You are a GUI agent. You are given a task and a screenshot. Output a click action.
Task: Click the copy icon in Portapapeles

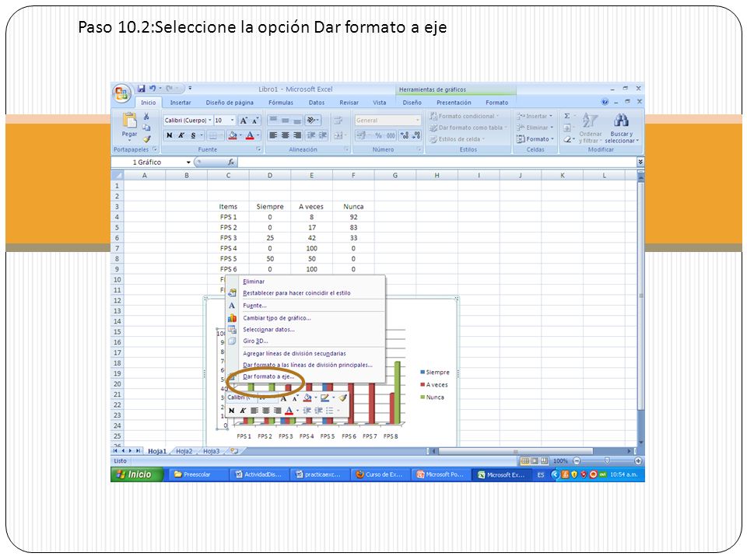(147, 128)
